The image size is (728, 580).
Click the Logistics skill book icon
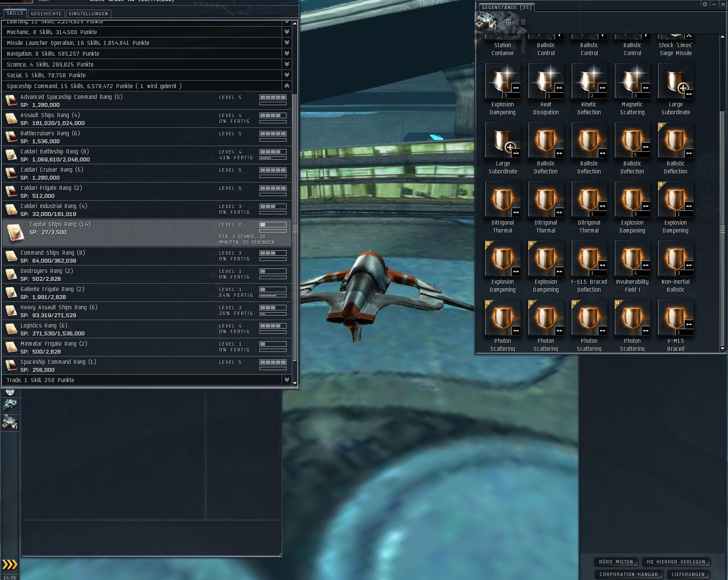tap(11, 329)
